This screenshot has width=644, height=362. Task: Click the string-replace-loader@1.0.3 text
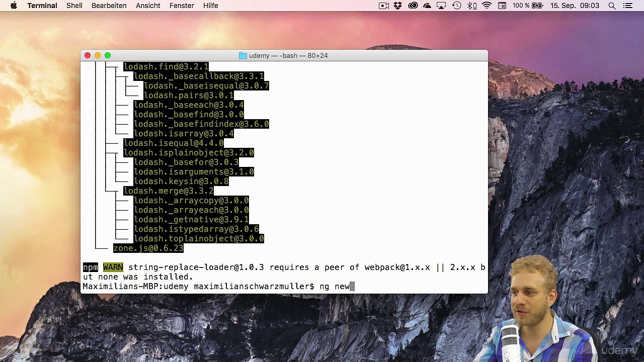(x=196, y=267)
